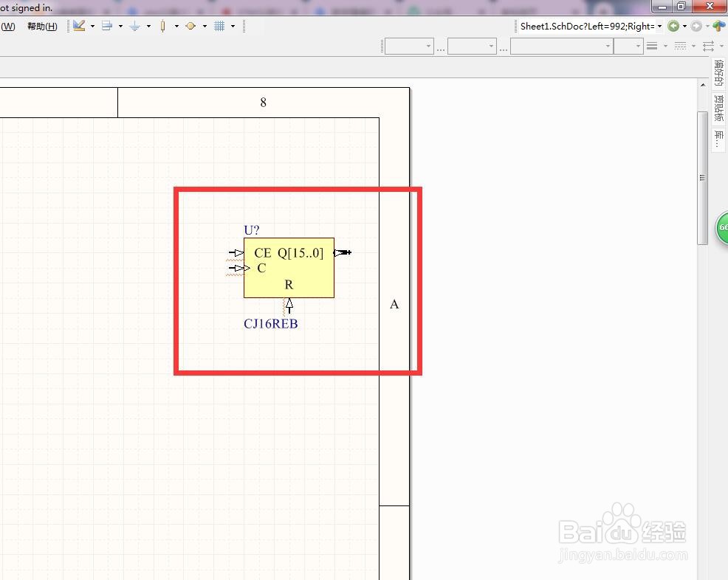728x580 pixels.
Task: Select the simulation sources icon
Action: coord(190,26)
